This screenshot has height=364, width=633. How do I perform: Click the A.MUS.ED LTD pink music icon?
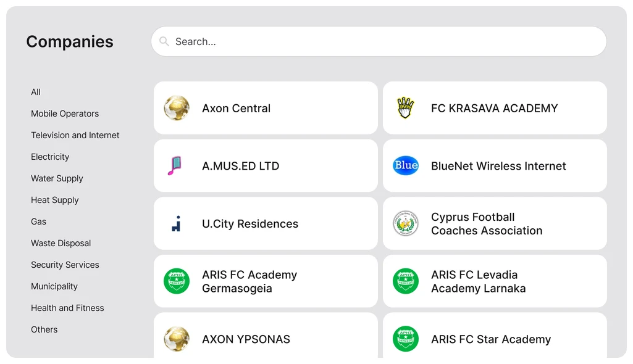pos(175,166)
